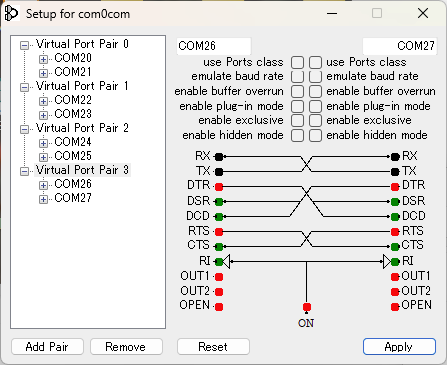Select Virtual Port Pair 1 in tree
This screenshot has width=447, height=365.
click(82, 86)
